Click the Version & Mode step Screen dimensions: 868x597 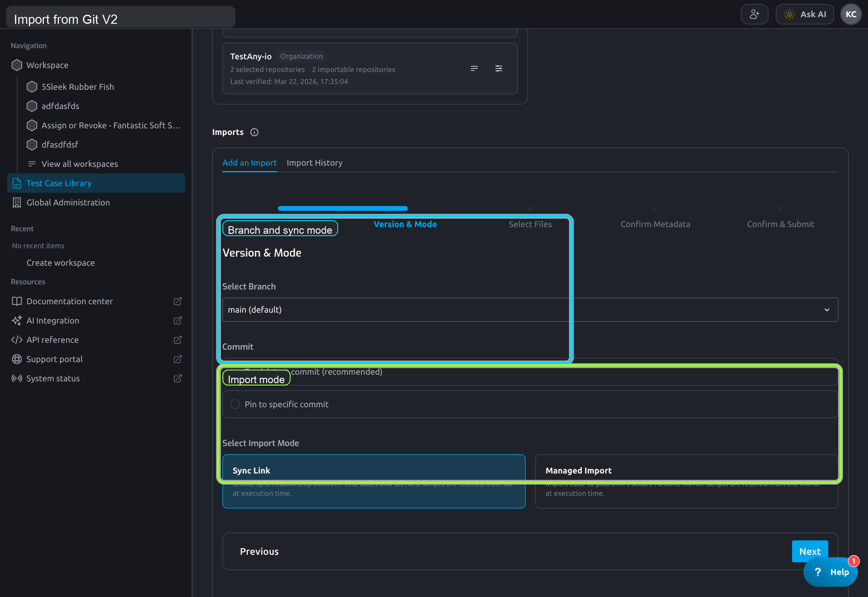[x=405, y=224]
